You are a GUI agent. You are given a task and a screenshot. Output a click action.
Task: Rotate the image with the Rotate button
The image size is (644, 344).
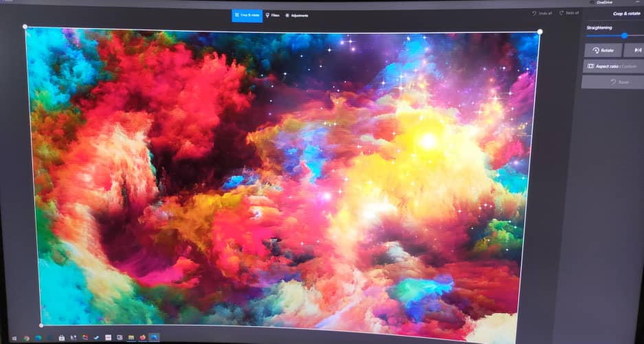click(x=603, y=50)
